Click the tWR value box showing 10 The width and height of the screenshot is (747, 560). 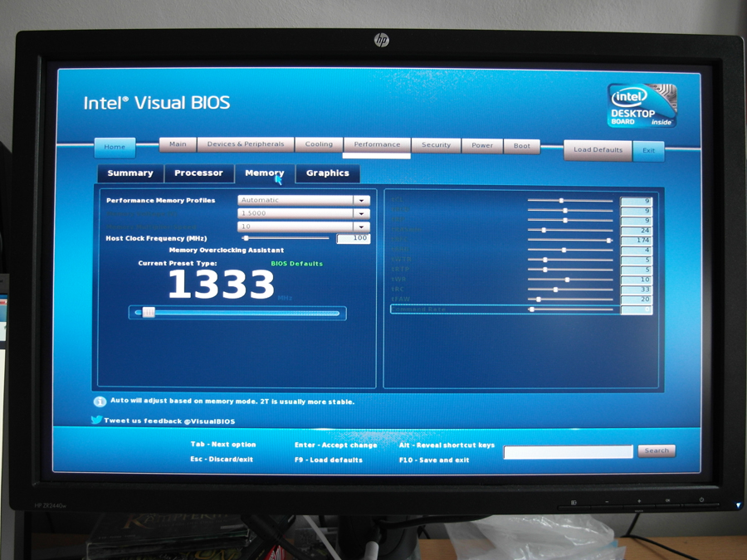click(x=636, y=280)
